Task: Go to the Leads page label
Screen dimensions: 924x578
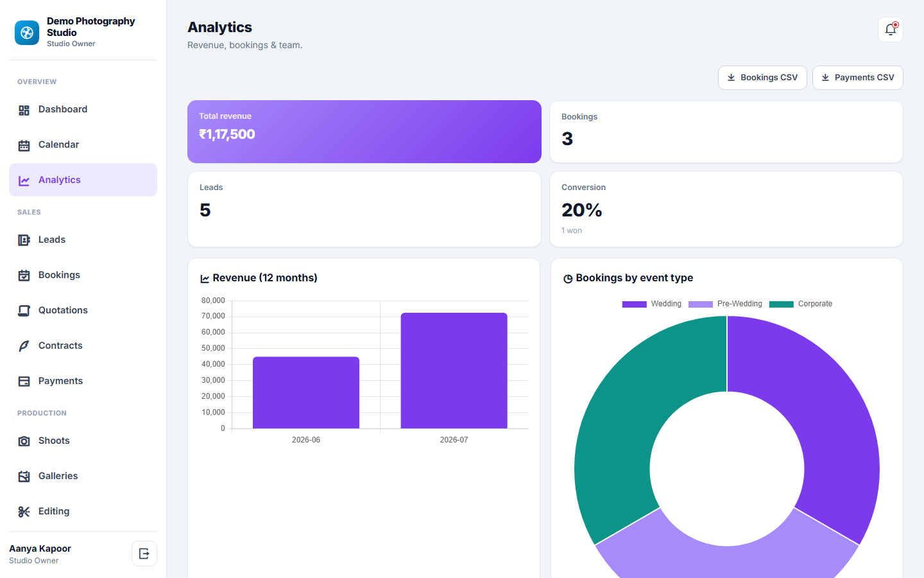Action: tap(52, 240)
